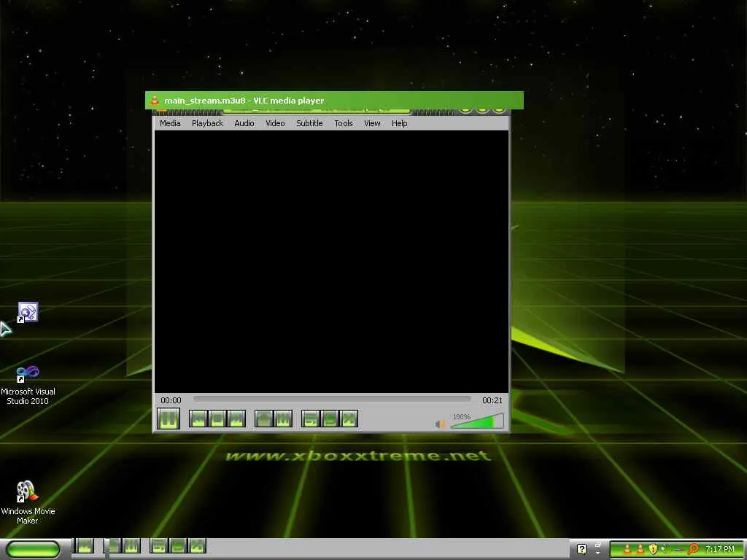Click the first VLC cone tray icon
This screenshot has width=747, height=560.
[x=628, y=549]
